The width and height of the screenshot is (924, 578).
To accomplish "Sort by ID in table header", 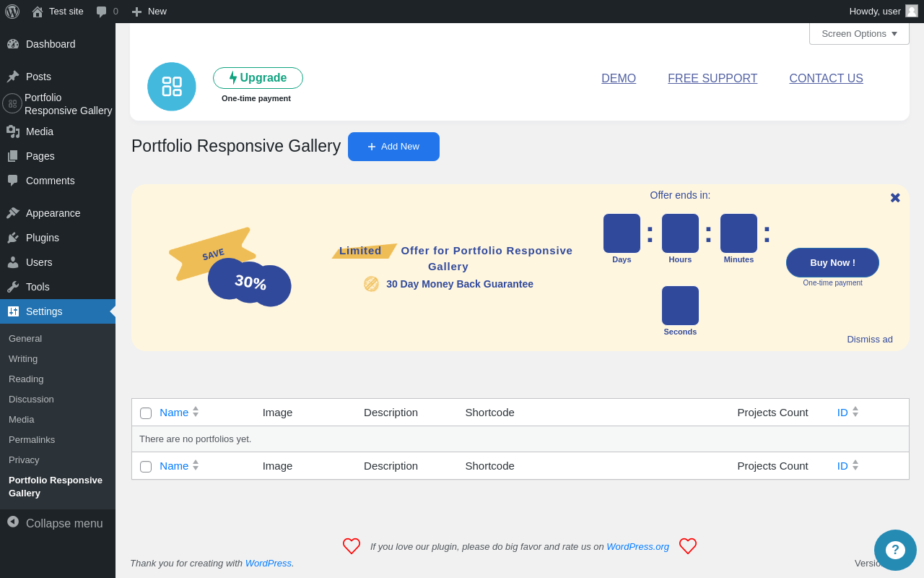I will coord(848,412).
